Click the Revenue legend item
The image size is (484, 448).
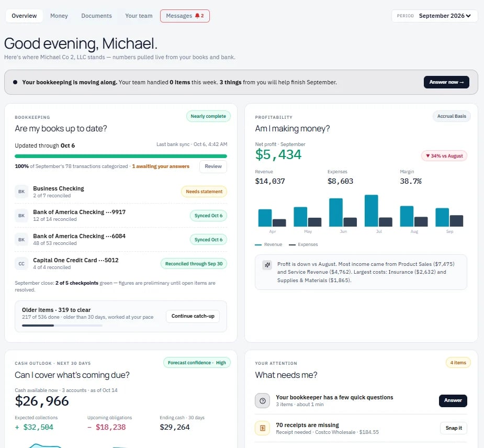(268, 244)
